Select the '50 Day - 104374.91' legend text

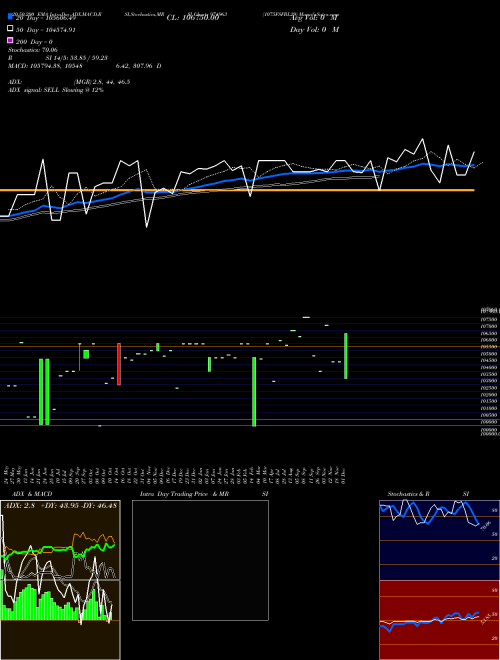point(46,30)
